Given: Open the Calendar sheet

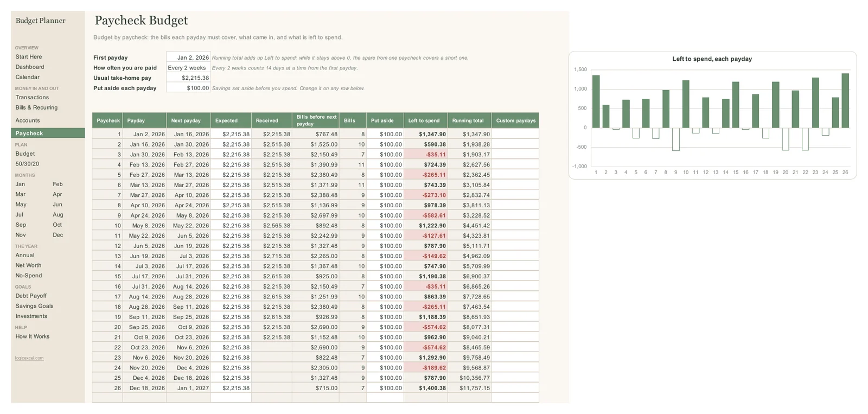Looking at the screenshot, I should [x=27, y=77].
